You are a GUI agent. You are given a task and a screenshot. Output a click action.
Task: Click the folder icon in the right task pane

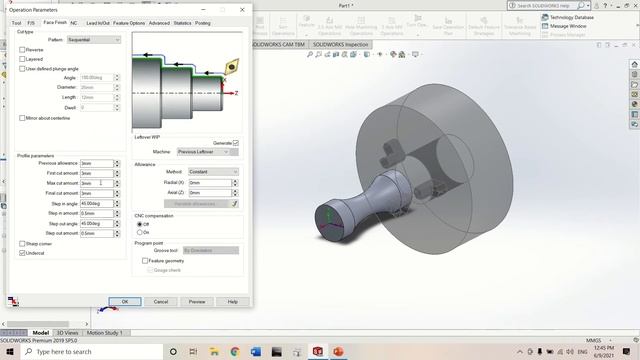click(x=634, y=84)
